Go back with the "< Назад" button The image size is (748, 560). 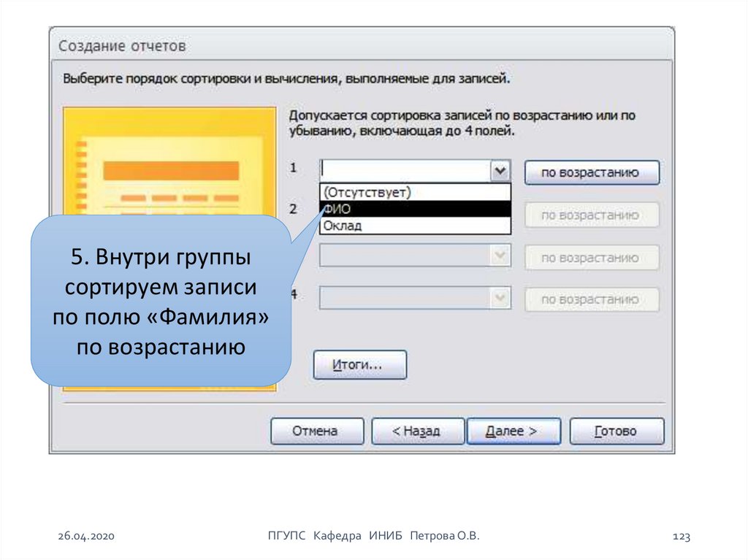pyautogui.click(x=417, y=431)
